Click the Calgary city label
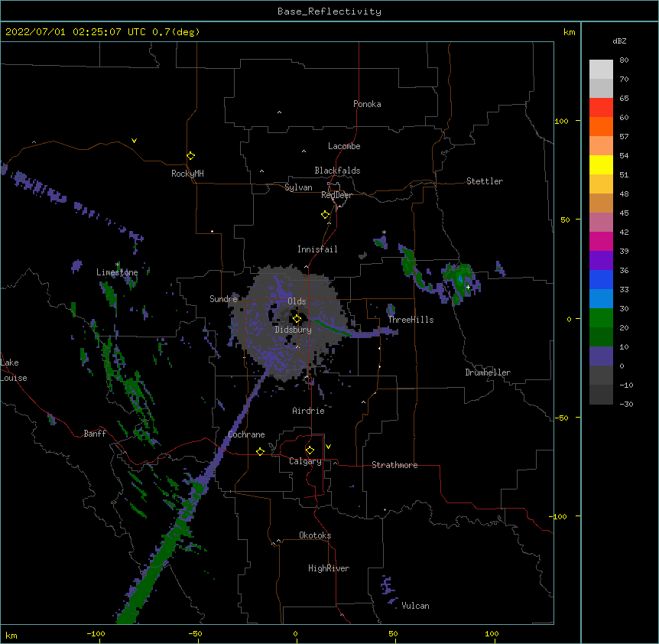The width and height of the screenshot is (659, 644). 305,461
